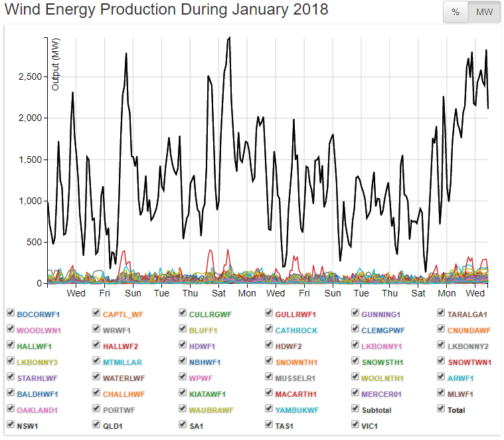This screenshot has width=504, height=440.
Task: Select the MW units button
Action: point(484,13)
